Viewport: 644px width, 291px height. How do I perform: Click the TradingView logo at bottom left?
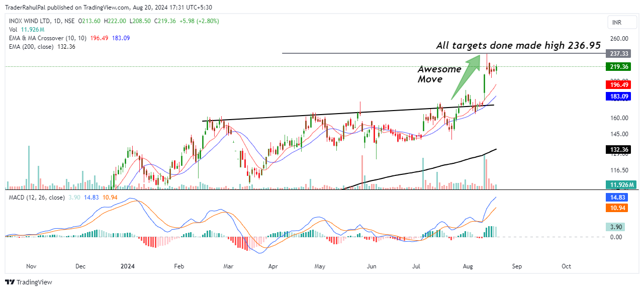pos(29,282)
